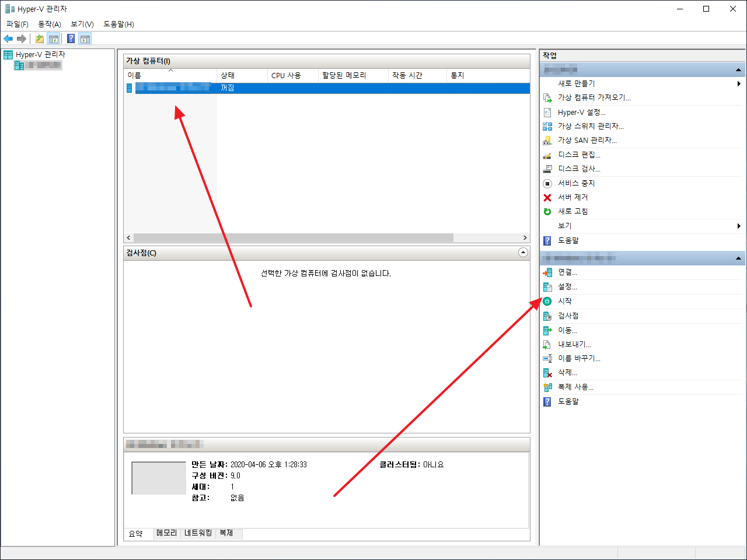Open the 파일(F) menu

coord(18,24)
